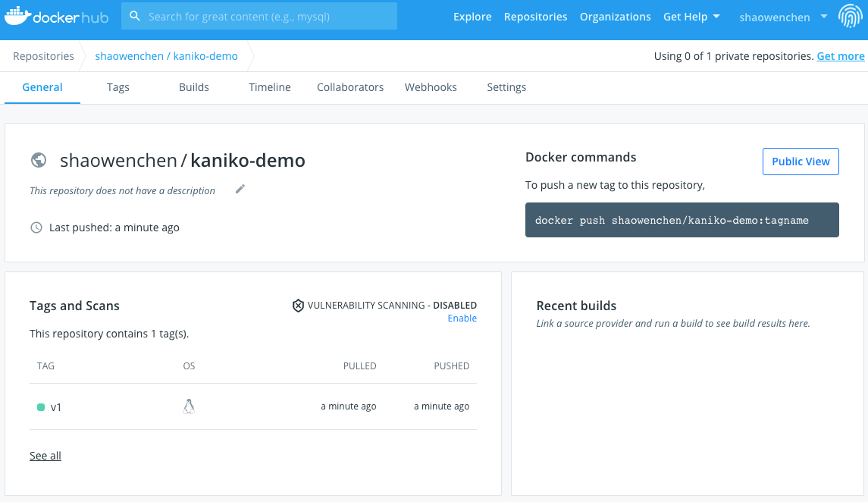The width and height of the screenshot is (868, 502).
Task: Focus the Docker Hub search field
Action: point(259,16)
